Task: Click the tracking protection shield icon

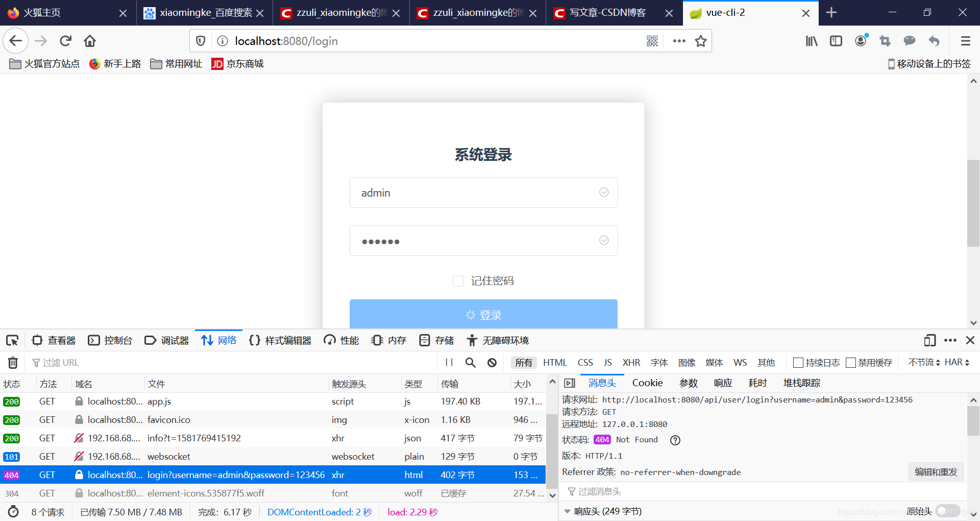Action: (x=201, y=41)
